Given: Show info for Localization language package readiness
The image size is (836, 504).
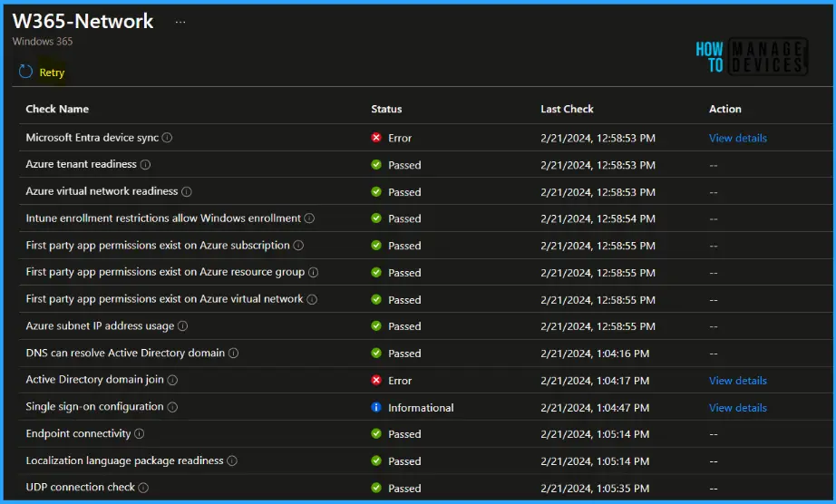Looking at the screenshot, I should point(232,460).
